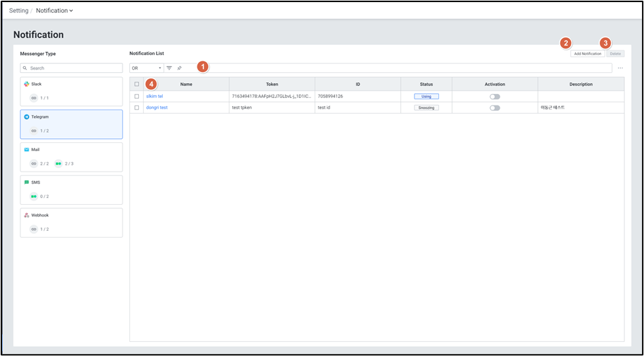Open the slkim tel notification link

click(x=155, y=97)
